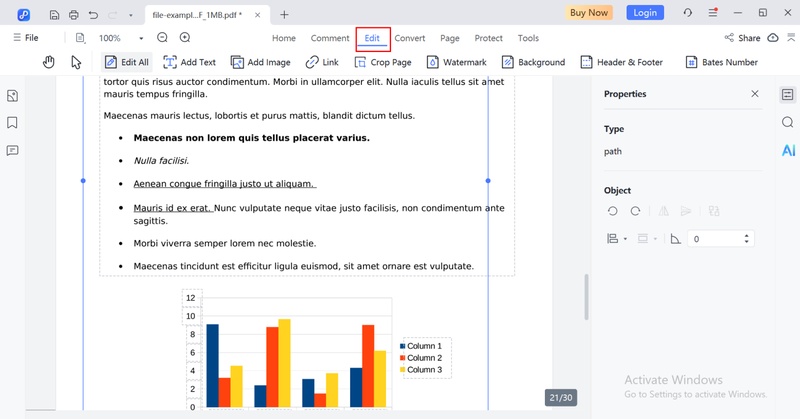
Task: Switch to the Convert tab
Action: tap(410, 38)
